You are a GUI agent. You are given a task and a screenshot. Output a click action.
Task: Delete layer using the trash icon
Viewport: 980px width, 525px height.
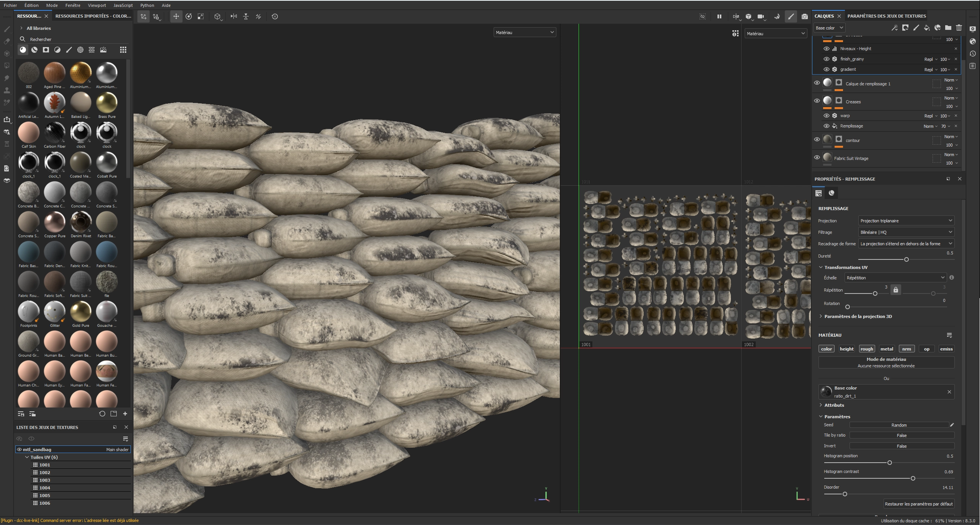point(959,28)
